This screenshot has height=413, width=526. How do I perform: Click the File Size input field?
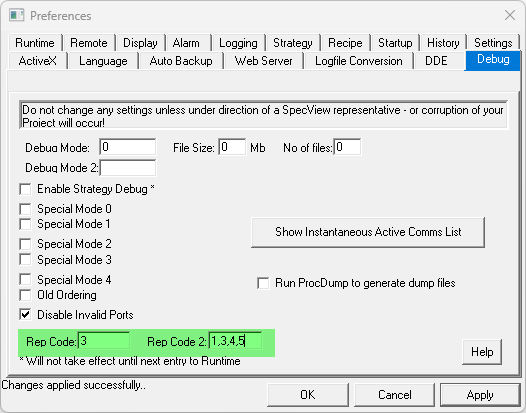coord(232,147)
